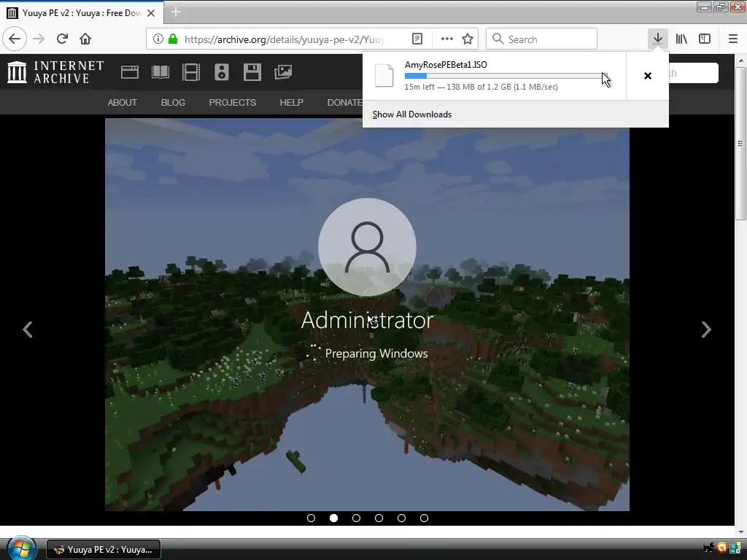Reload the current page
The image size is (747, 560).
[62, 39]
